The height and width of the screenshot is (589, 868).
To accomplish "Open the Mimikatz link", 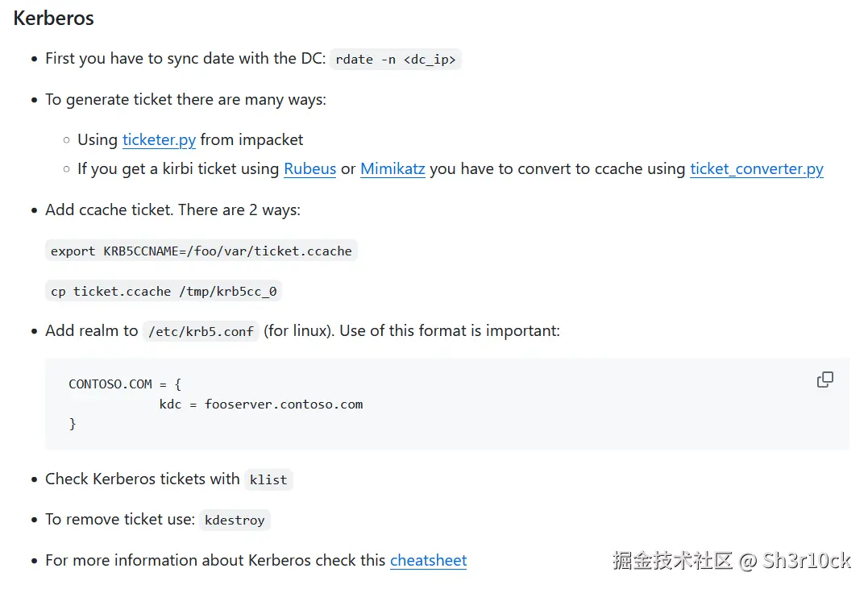I will [x=392, y=169].
